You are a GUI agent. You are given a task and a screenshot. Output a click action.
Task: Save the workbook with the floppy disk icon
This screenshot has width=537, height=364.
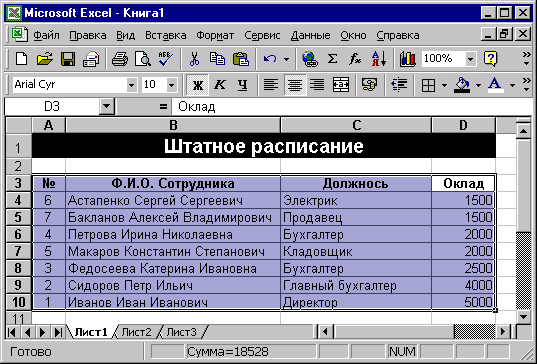pos(68,59)
